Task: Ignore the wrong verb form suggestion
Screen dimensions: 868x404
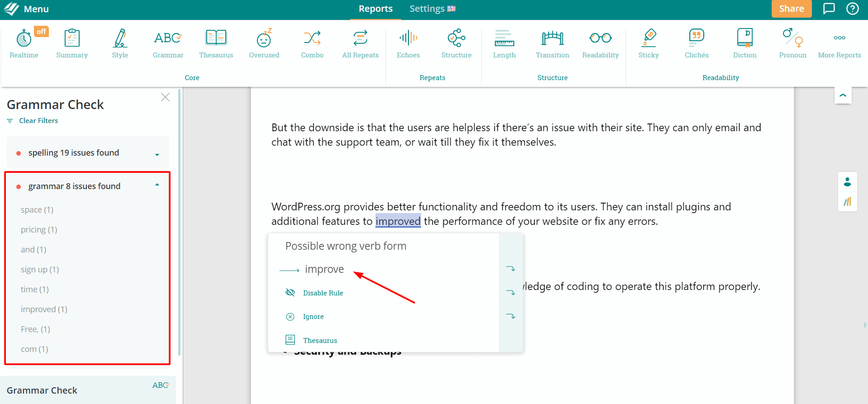Action: point(313,317)
